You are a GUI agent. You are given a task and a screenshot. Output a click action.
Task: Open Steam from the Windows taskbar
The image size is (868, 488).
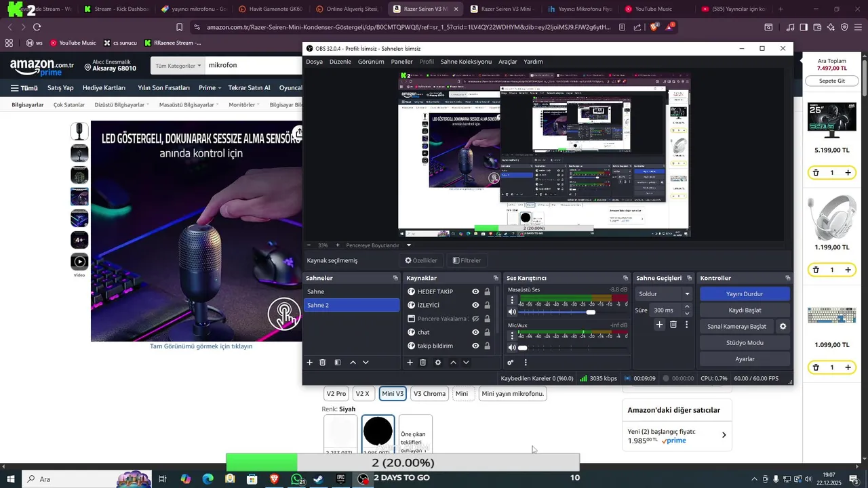coord(318,479)
